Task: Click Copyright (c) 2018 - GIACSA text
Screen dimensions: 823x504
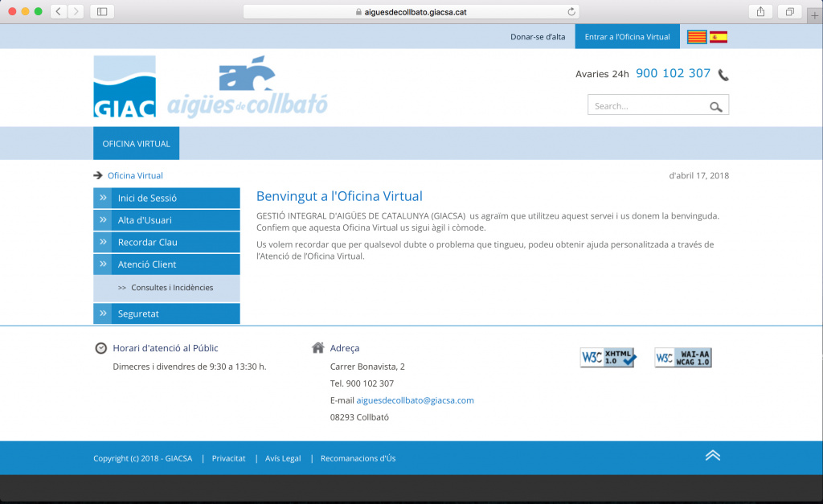Action: click(143, 458)
